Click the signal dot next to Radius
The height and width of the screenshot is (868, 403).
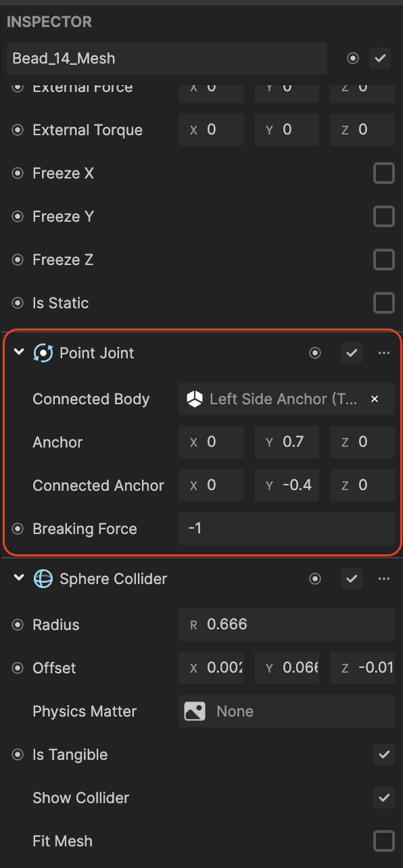tap(18, 625)
